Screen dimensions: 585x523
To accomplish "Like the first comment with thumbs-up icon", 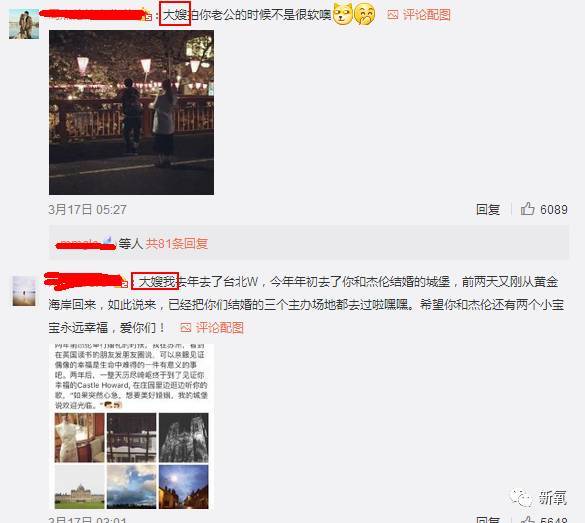I will pyautogui.click(x=528, y=209).
